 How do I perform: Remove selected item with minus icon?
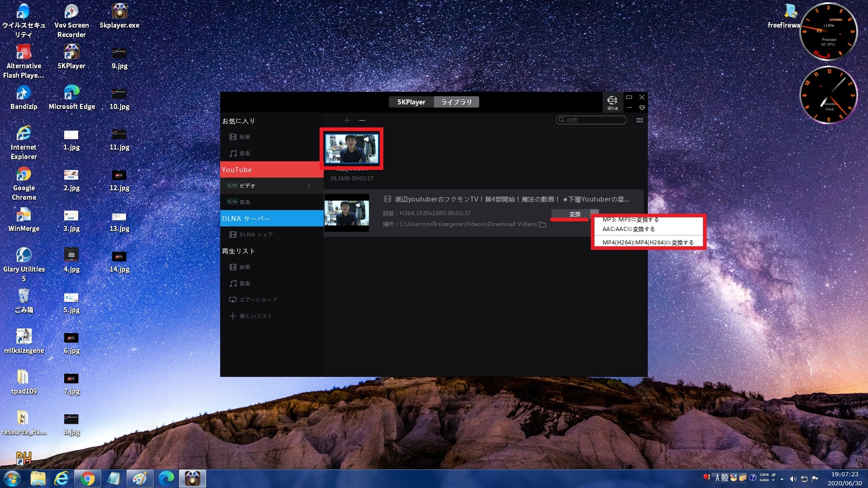point(362,120)
